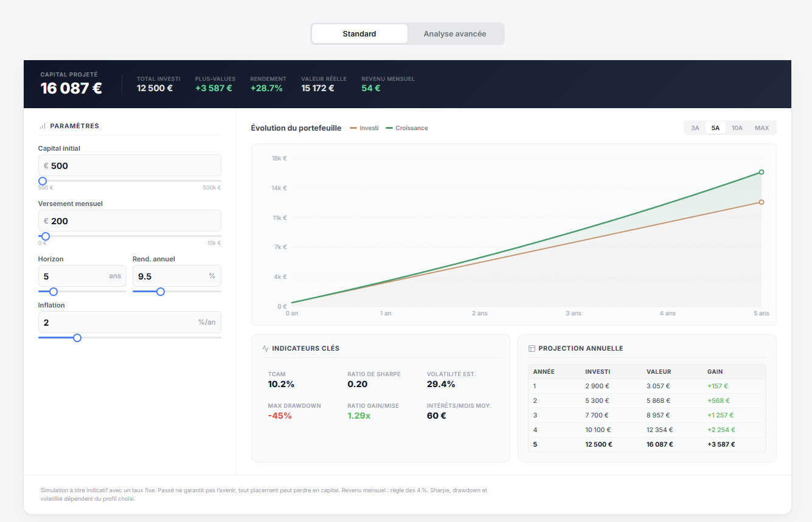Click the Versement mensuel slider handle

click(x=44, y=236)
